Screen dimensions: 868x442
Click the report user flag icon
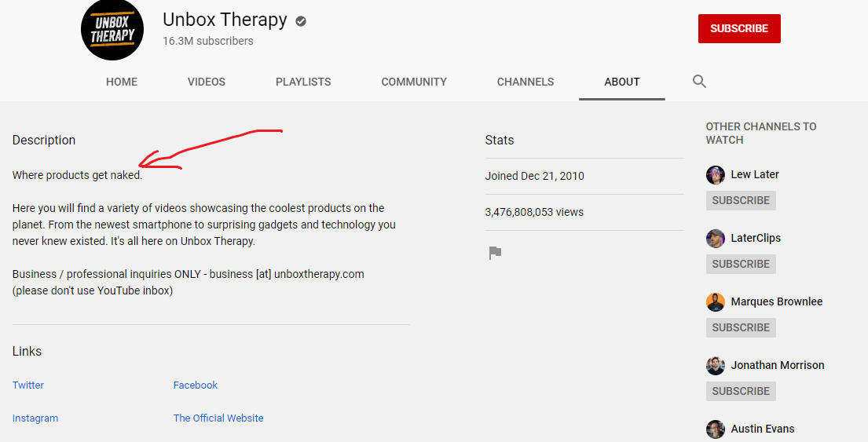[495, 253]
